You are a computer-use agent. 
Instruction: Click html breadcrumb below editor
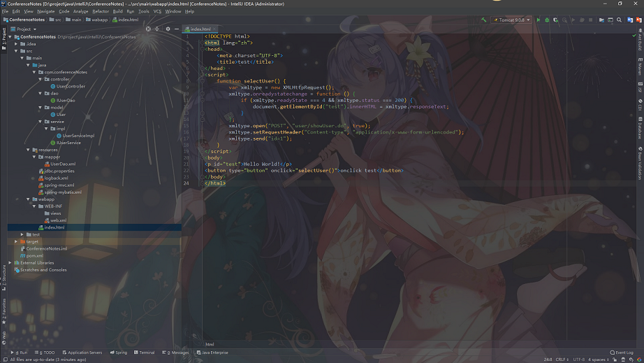[x=210, y=345]
